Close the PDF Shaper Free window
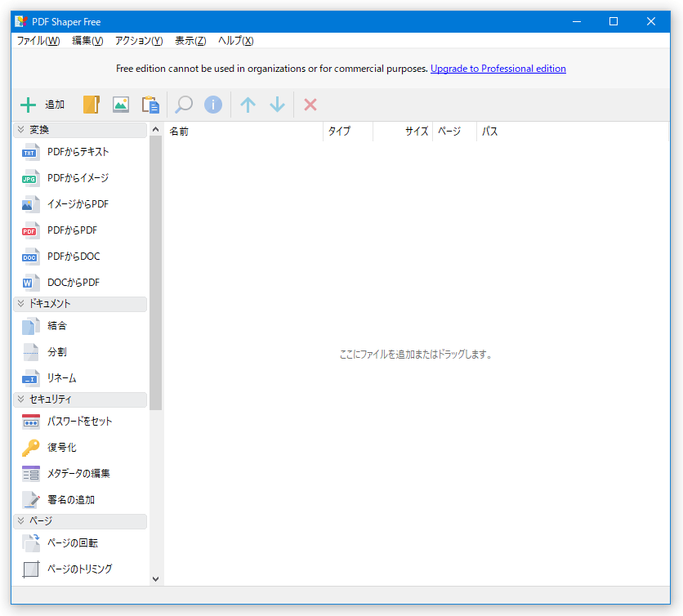 [x=651, y=22]
